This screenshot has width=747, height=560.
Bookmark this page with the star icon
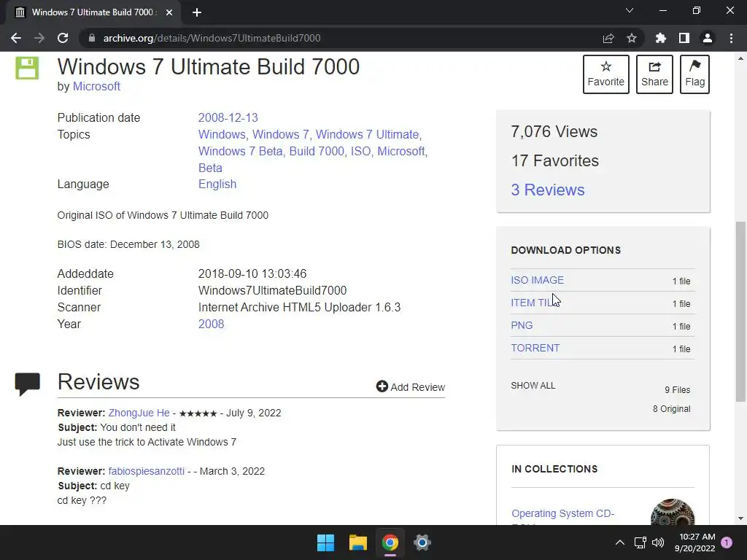(x=632, y=38)
